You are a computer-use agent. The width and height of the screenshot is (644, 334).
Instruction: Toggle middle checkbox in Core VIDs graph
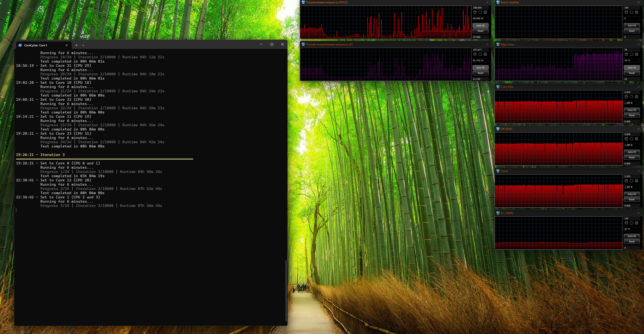[x=631, y=97]
